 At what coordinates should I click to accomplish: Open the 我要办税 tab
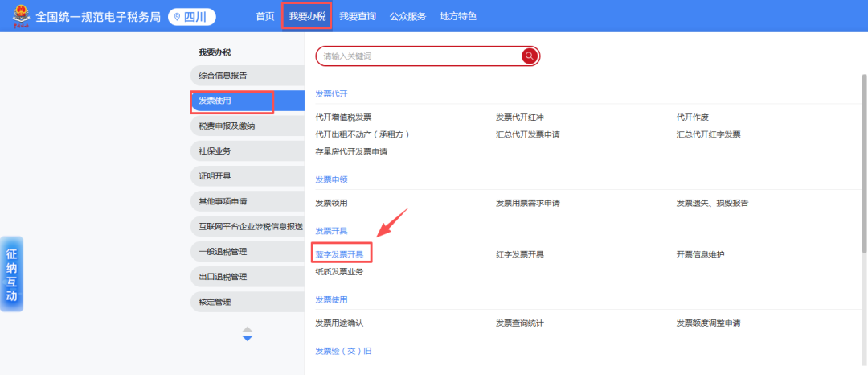tap(307, 17)
